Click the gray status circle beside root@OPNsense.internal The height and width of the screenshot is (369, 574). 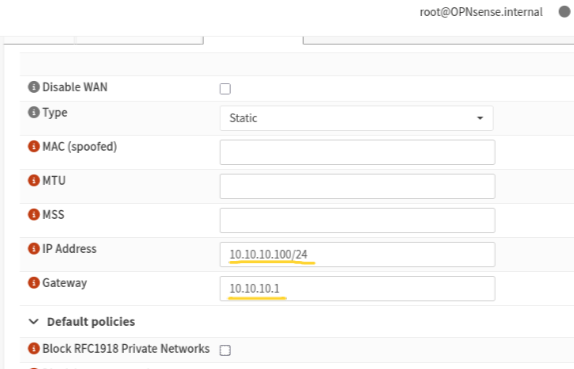coord(564,11)
